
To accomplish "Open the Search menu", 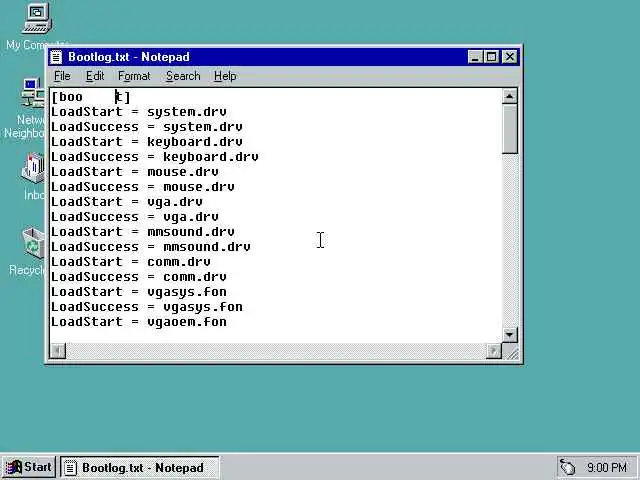I will coord(183,76).
